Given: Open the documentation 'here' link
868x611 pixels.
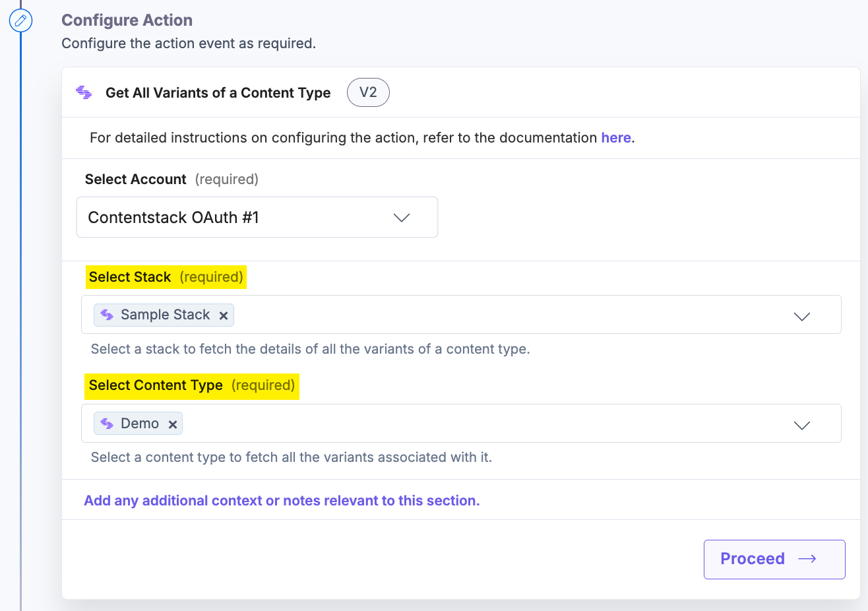Looking at the screenshot, I should (616, 138).
